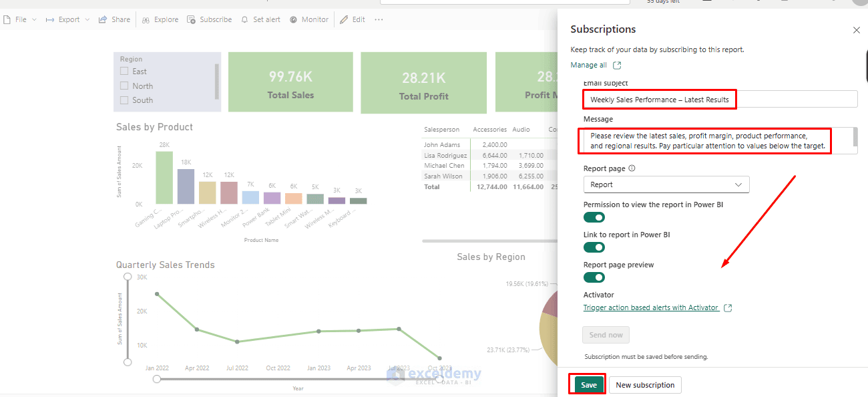The width and height of the screenshot is (868, 397).
Task: Open Monitor from the toolbar
Action: (308, 19)
